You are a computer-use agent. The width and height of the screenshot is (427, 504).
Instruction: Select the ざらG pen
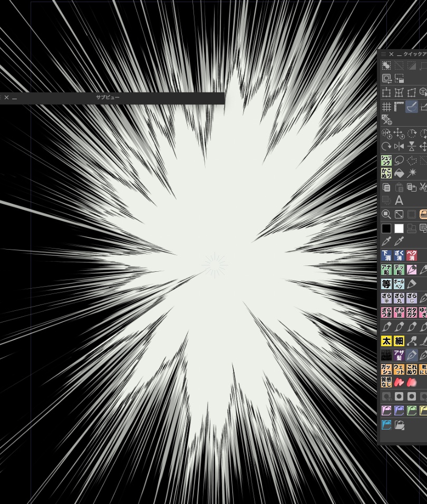coord(412,298)
